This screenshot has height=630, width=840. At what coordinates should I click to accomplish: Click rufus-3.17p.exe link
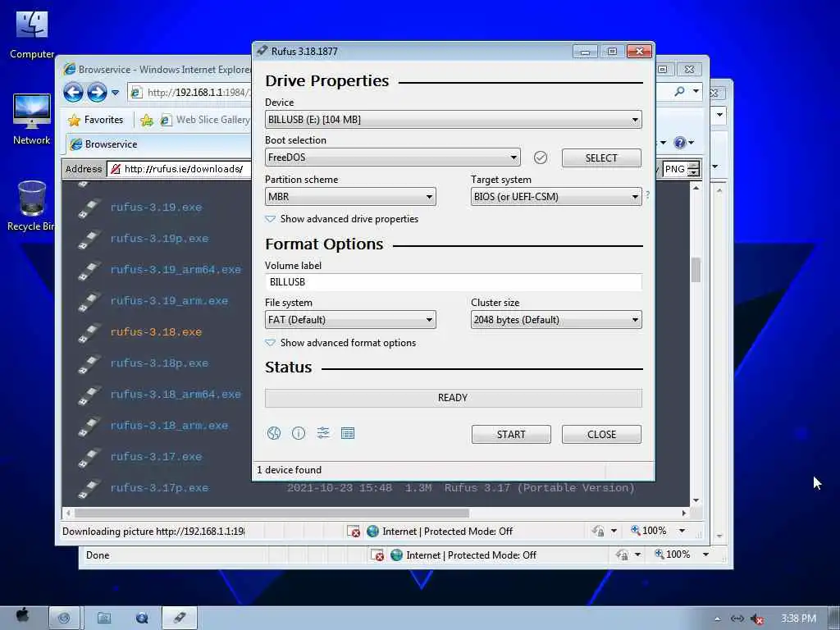[x=159, y=488]
